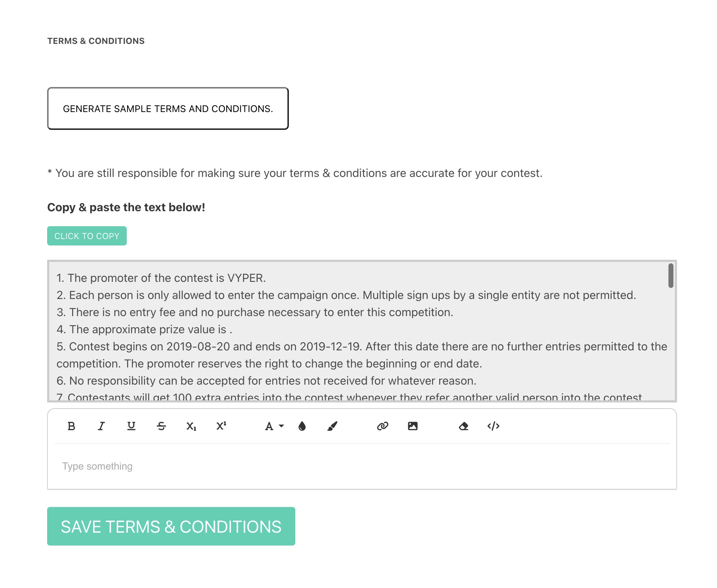Click the sample terms text scrollbar
The image size is (717, 588).
point(671,276)
